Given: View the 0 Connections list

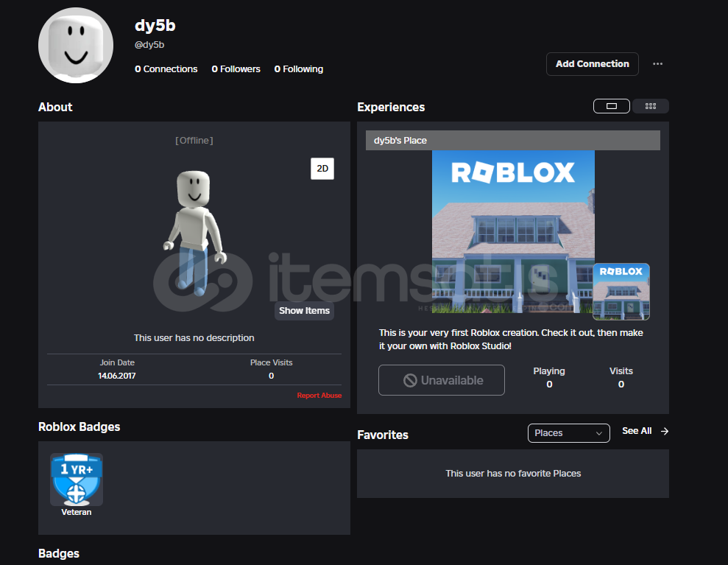Looking at the screenshot, I should (166, 69).
